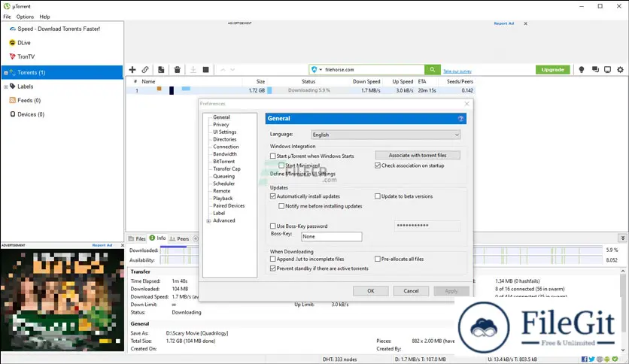Click the Downloading 5.9% progress cell
This screenshot has width=629, height=364.
click(309, 90)
